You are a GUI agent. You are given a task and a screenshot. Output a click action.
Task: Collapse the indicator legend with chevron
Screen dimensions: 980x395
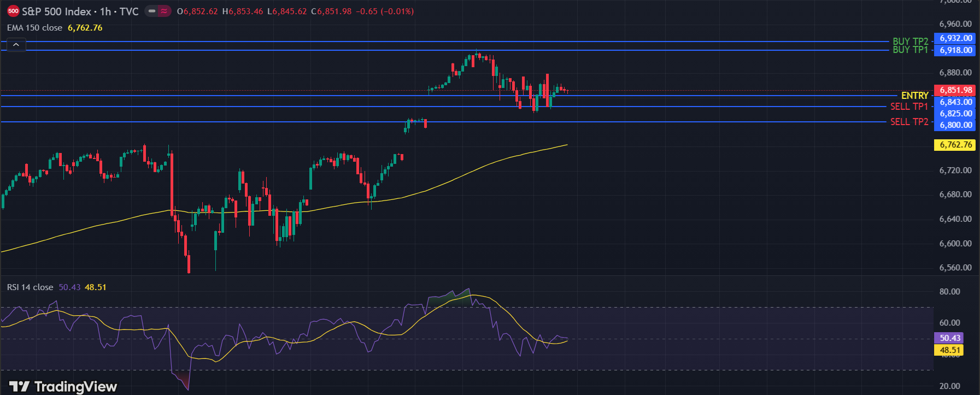(16, 45)
